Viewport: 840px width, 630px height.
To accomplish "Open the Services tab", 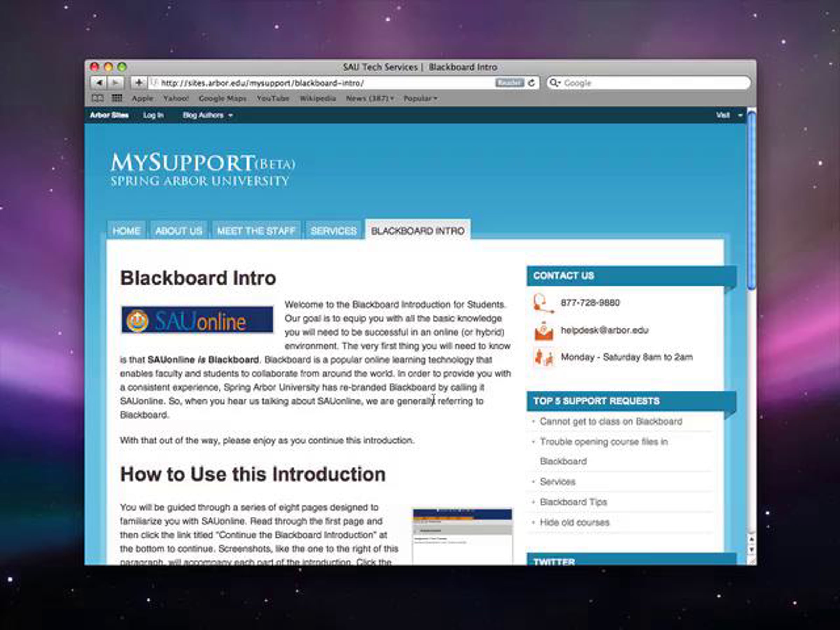I will click(x=334, y=231).
